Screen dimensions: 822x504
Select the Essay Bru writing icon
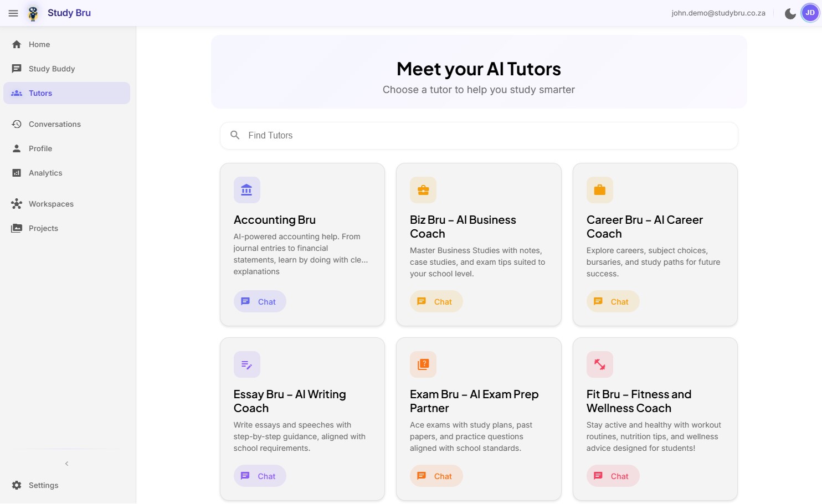(247, 364)
